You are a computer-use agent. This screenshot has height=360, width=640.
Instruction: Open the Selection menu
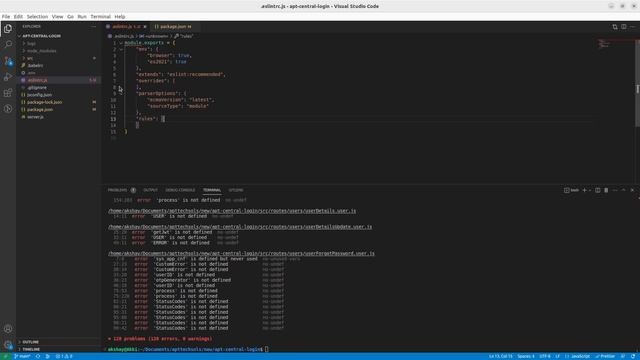37,17
